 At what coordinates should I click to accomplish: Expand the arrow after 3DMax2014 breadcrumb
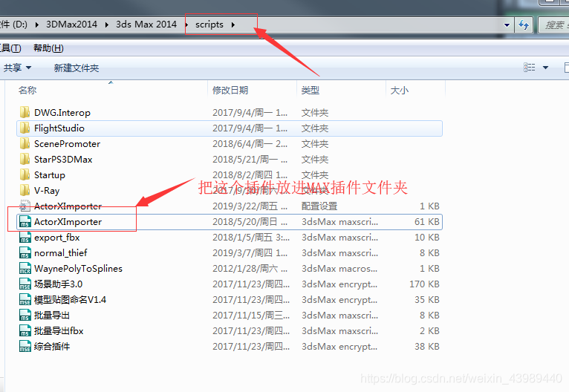pyautogui.click(x=107, y=24)
